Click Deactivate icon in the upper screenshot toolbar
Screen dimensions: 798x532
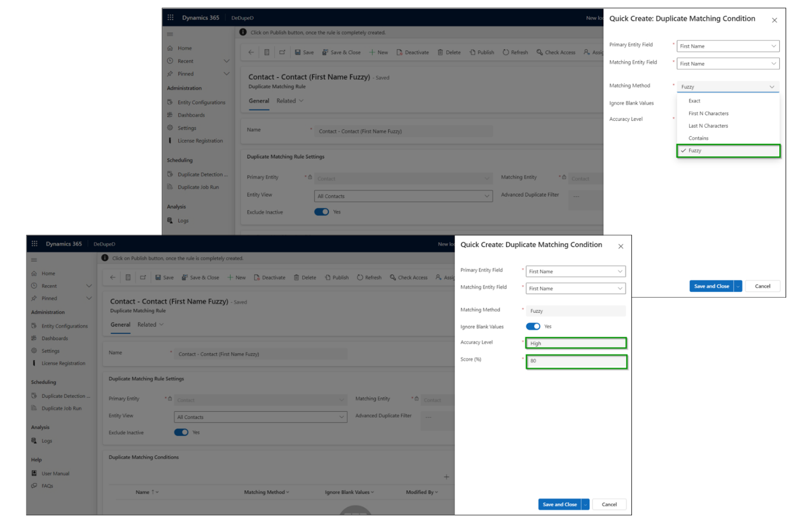[x=400, y=52]
